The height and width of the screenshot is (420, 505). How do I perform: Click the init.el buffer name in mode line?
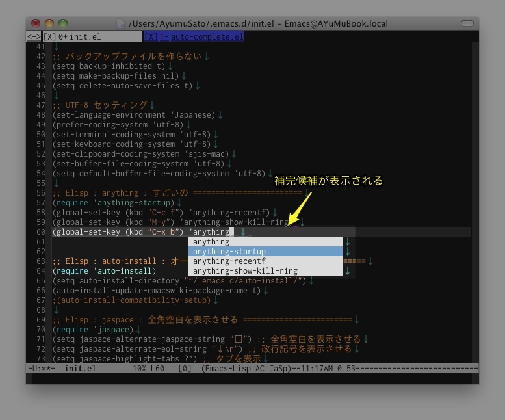(81, 368)
